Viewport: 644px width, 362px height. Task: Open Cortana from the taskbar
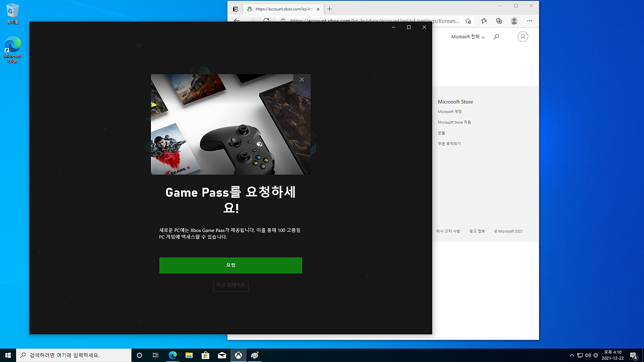click(140, 355)
